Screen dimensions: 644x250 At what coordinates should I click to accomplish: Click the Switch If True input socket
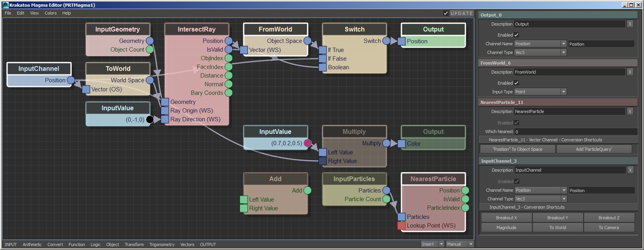click(323, 50)
